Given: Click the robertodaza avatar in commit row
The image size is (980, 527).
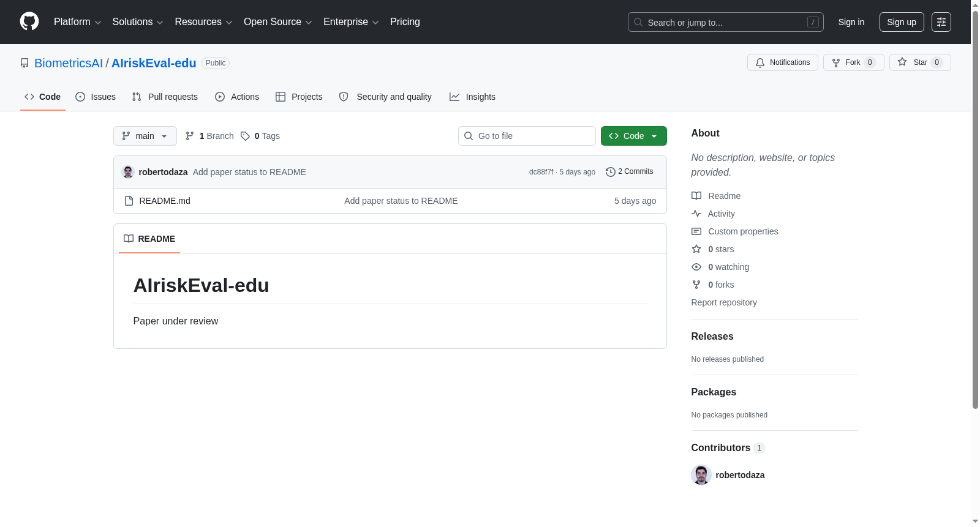Looking at the screenshot, I should pyautogui.click(x=128, y=172).
